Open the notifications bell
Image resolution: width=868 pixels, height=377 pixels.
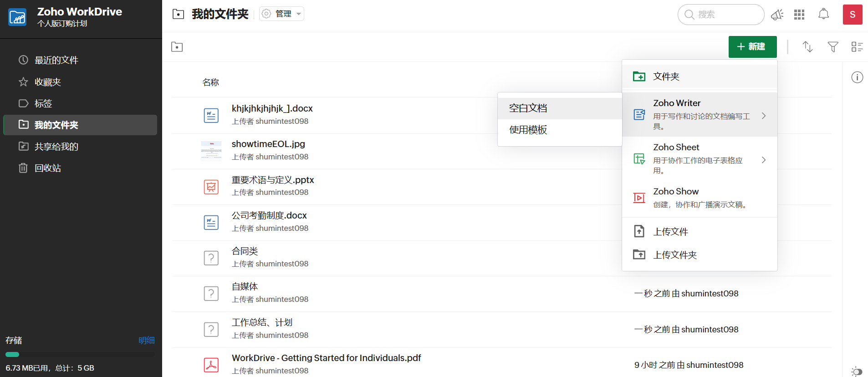pos(823,14)
